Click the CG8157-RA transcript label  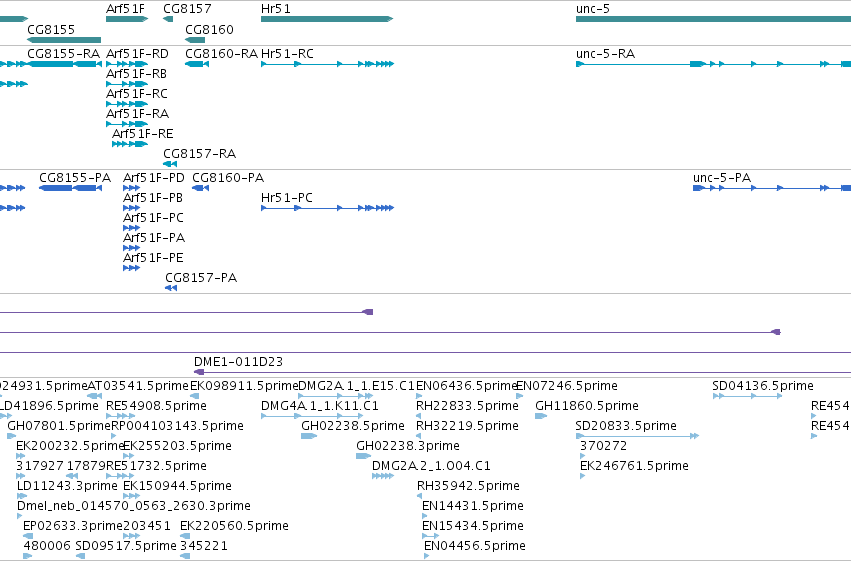pyautogui.click(x=200, y=154)
